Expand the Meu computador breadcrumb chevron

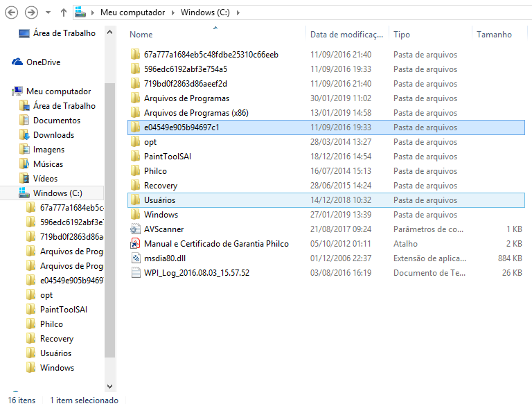(173, 12)
